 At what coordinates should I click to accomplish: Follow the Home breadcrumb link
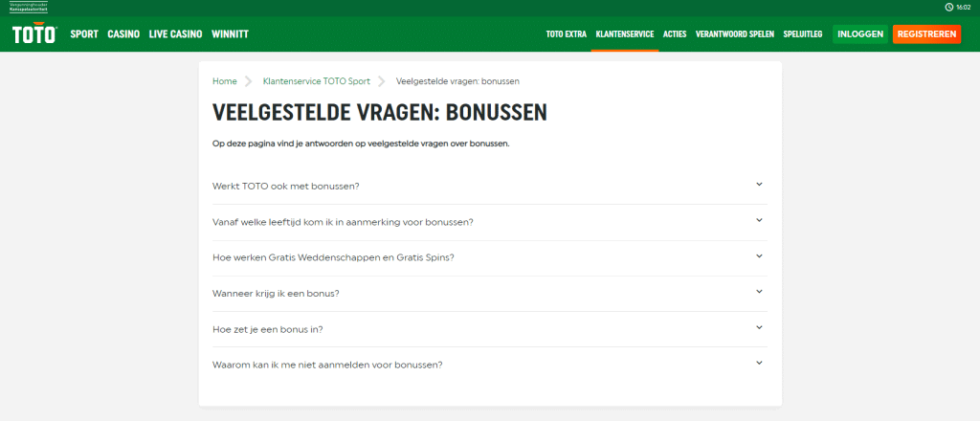point(224,81)
